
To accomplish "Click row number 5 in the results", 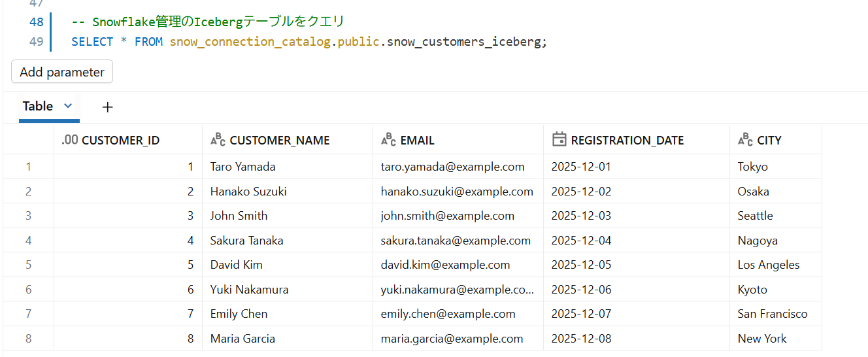I will pos(28,265).
